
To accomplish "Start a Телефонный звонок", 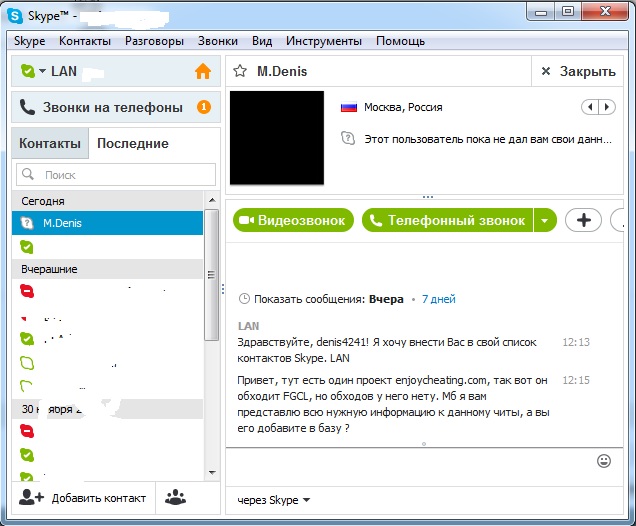I will (447, 220).
